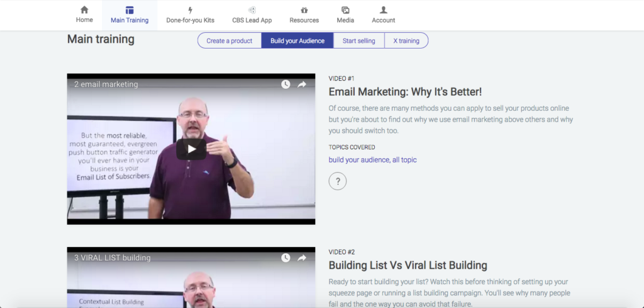Click 'Ready to start building your list?' description
The width and height of the screenshot is (644, 308).
click(450, 293)
